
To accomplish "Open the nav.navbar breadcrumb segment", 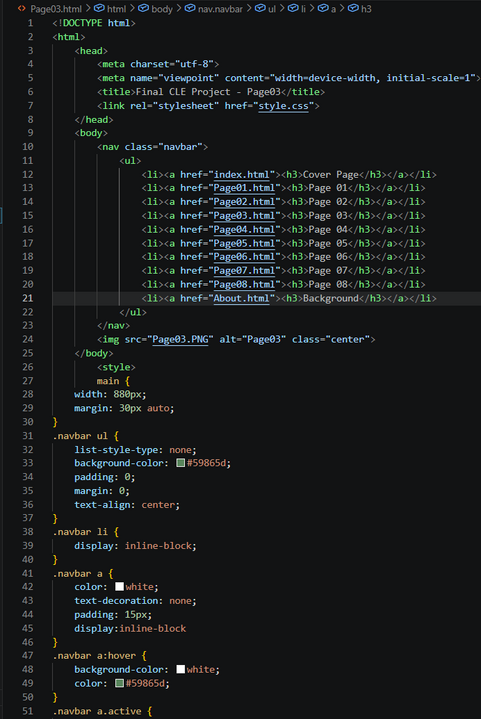I will coord(220,9).
